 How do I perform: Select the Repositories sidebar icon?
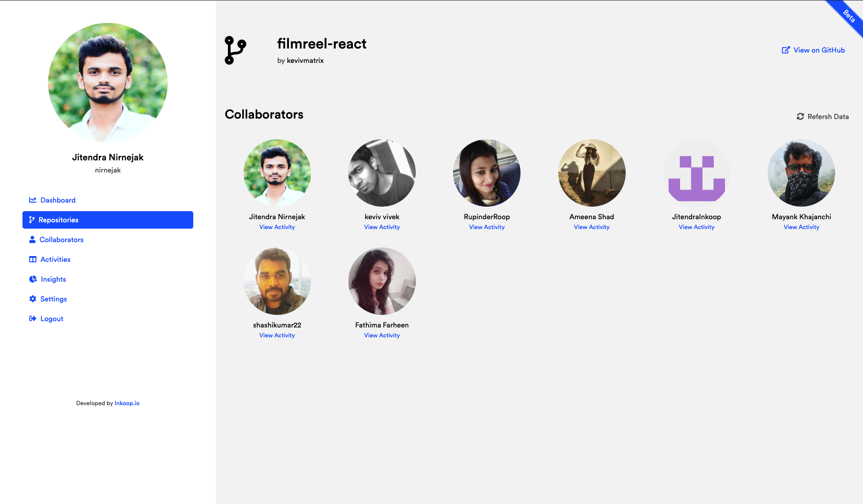coord(32,220)
